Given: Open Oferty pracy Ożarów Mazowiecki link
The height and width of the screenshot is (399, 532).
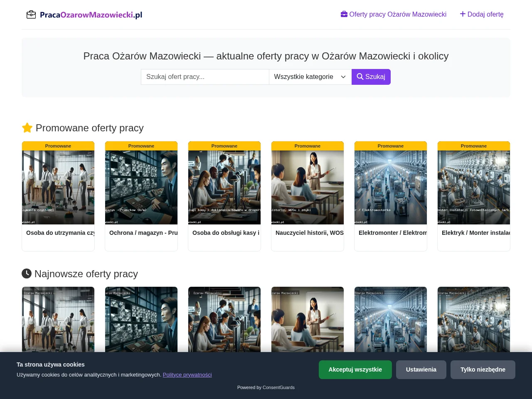Looking at the screenshot, I should 394,14.
